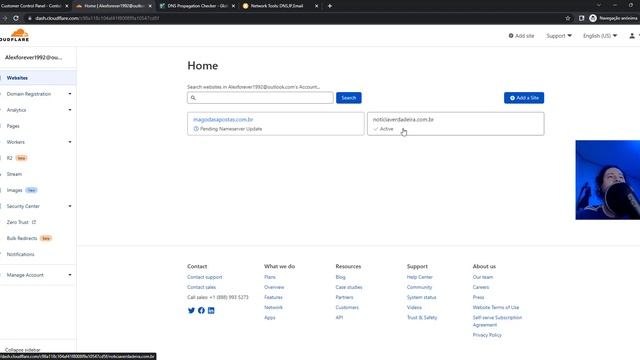This screenshot has width=640, height=360.
Task: Open a new browser tab
Action: coord(329,6)
